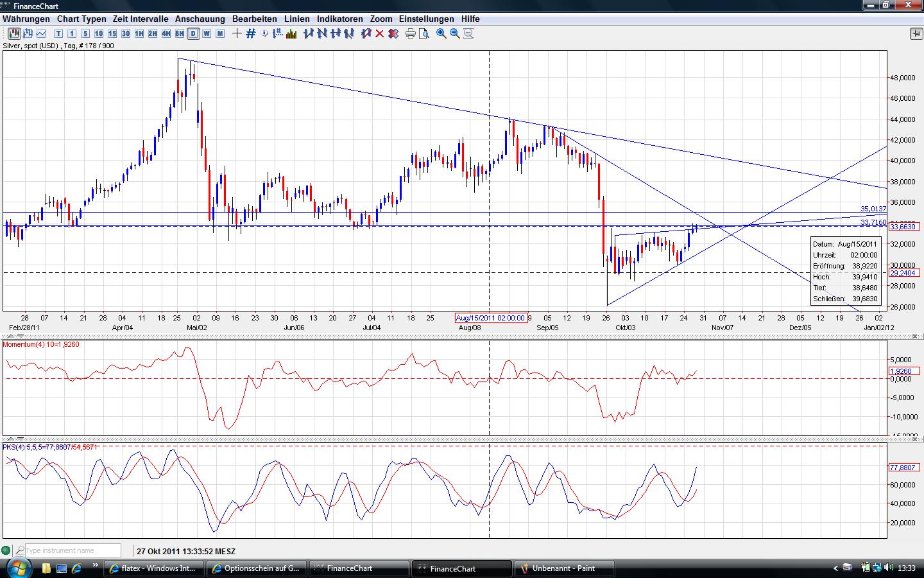Switch to 30-minute interval
The width and height of the screenshot is (924, 578).
(126, 33)
